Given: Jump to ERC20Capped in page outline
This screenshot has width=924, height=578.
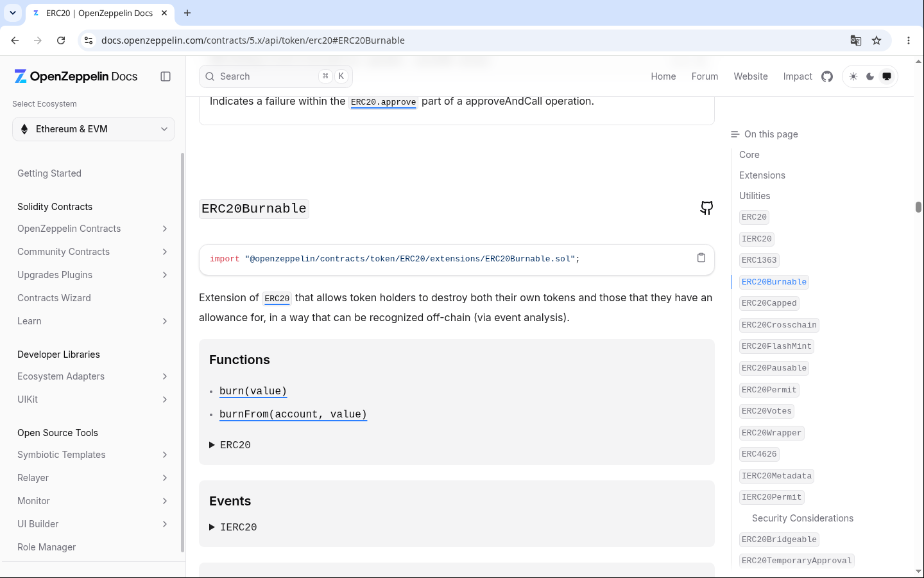Looking at the screenshot, I should click(769, 303).
